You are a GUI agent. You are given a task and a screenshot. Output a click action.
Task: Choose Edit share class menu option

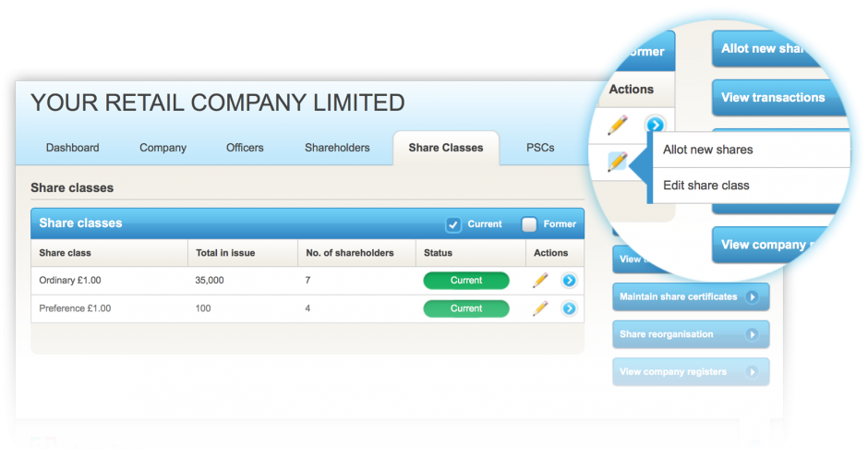[x=706, y=186]
